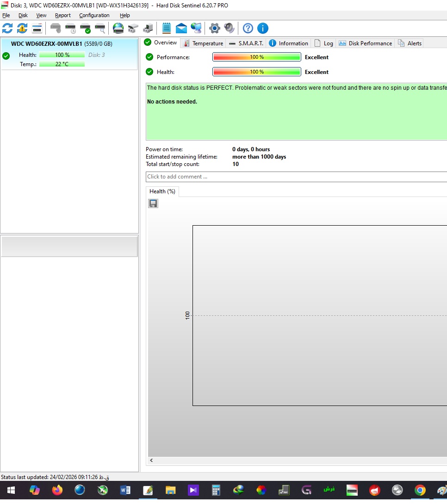The width and height of the screenshot is (447, 504).
Task: Click the Refresh disk status toolbar icon
Action: (x=7, y=28)
